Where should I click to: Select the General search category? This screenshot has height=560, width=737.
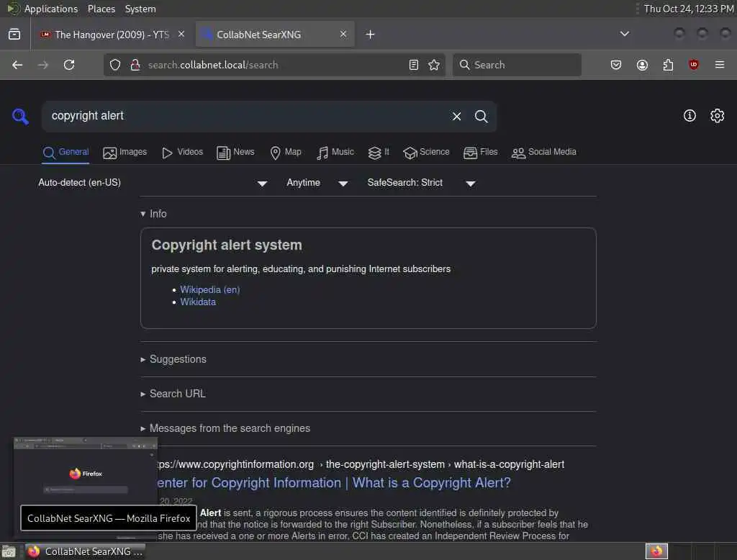(x=65, y=153)
